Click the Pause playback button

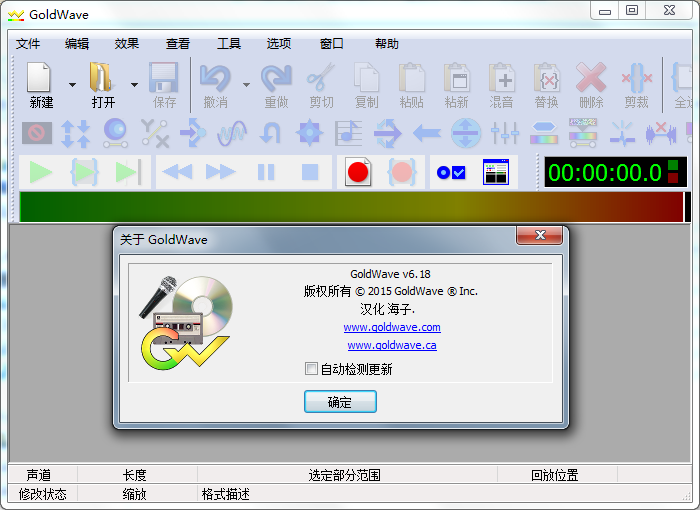(x=266, y=172)
